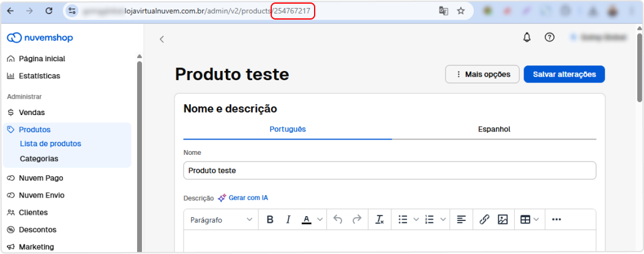
Task: Insert an image in the description
Action: pyautogui.click(x=503, y=220)
